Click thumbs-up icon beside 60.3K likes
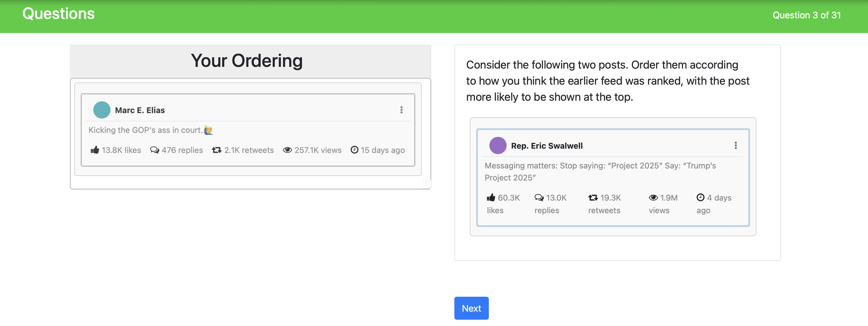The image size is (868, 326). pos(491,198)
